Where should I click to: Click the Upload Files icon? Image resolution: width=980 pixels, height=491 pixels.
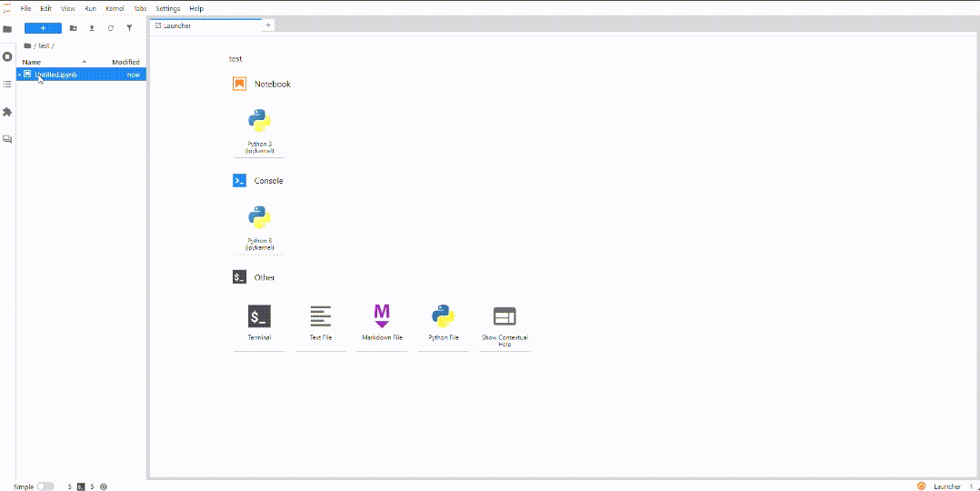pos(92,28)
